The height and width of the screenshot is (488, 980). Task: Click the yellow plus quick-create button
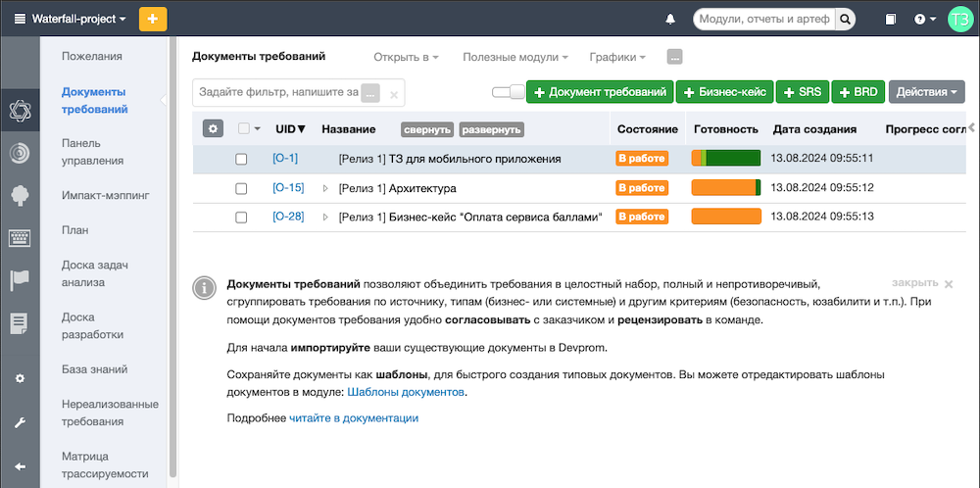(153, 19)
